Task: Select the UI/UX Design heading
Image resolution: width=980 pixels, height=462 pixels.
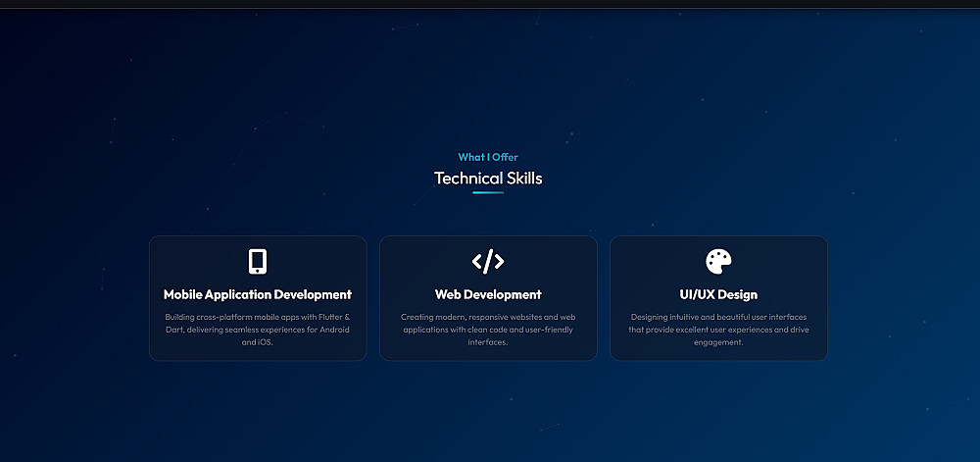Action: point(718,294)
